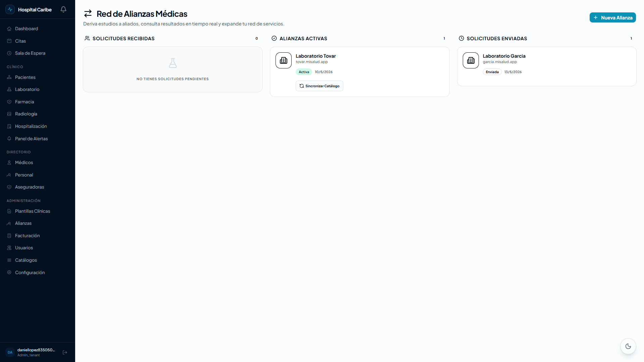The image size is (644, 362).
Task: Click the date 10/5/2026
Action: pos(324,72)
